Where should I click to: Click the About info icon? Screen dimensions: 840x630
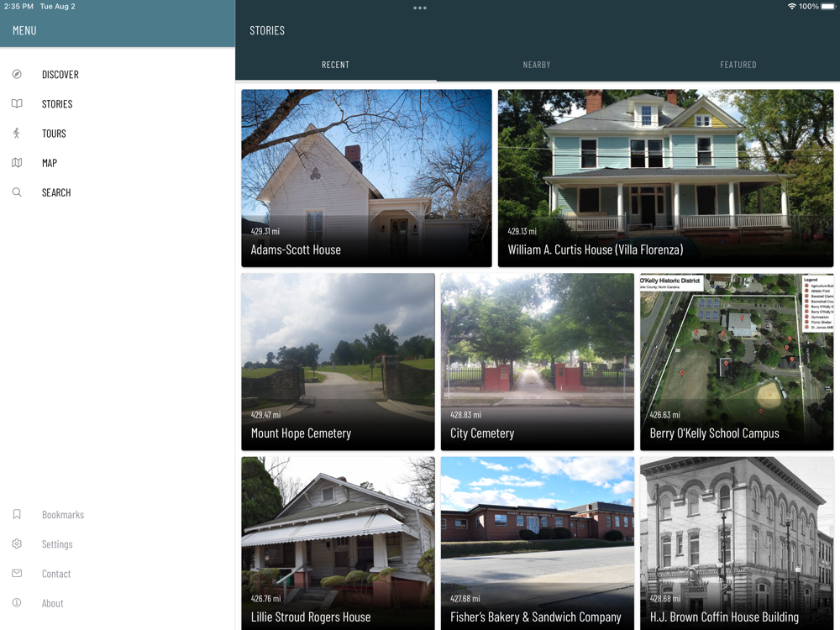click(17, 603)
